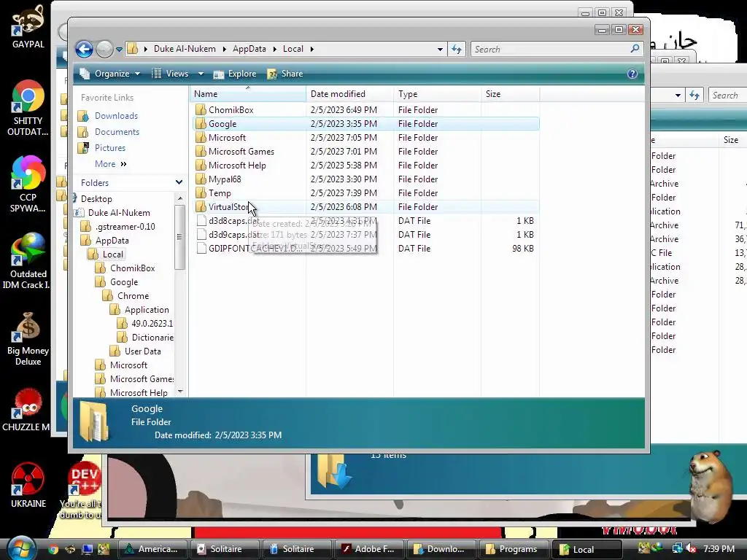Image resolution: width=747 pixels, height=560 pixels.
Task: Open the Views dropdown arrow
Action: click(201, 74)
